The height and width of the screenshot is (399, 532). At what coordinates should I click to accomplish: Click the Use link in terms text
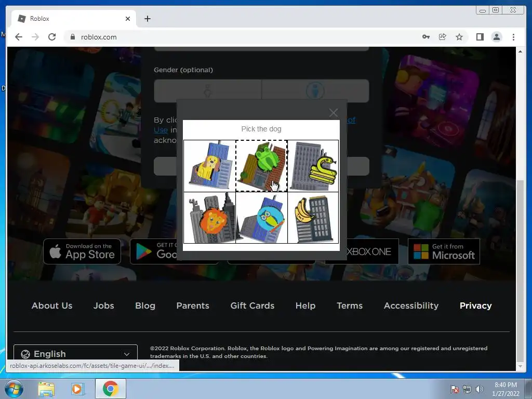tap(161, 130)
